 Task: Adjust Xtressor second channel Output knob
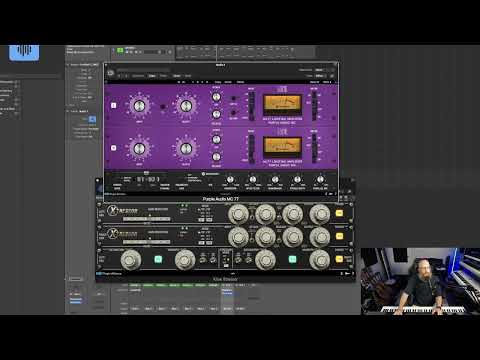(320, 237)
